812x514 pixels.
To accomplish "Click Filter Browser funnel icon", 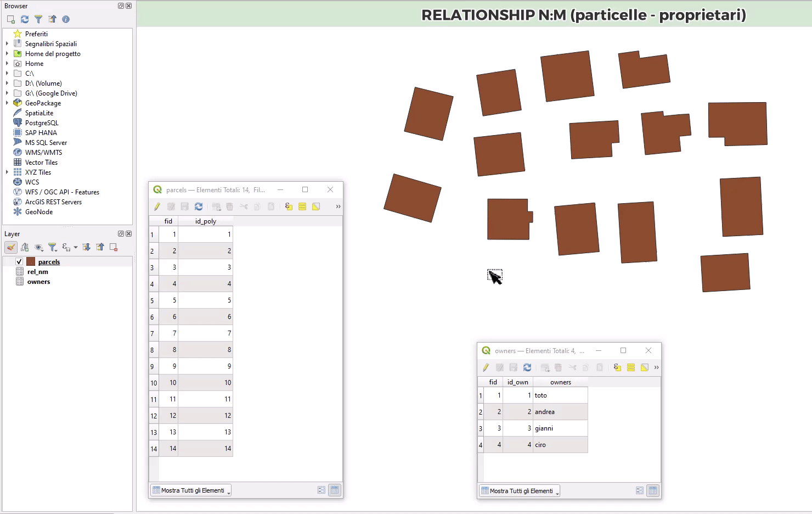I will coord(38,19).
